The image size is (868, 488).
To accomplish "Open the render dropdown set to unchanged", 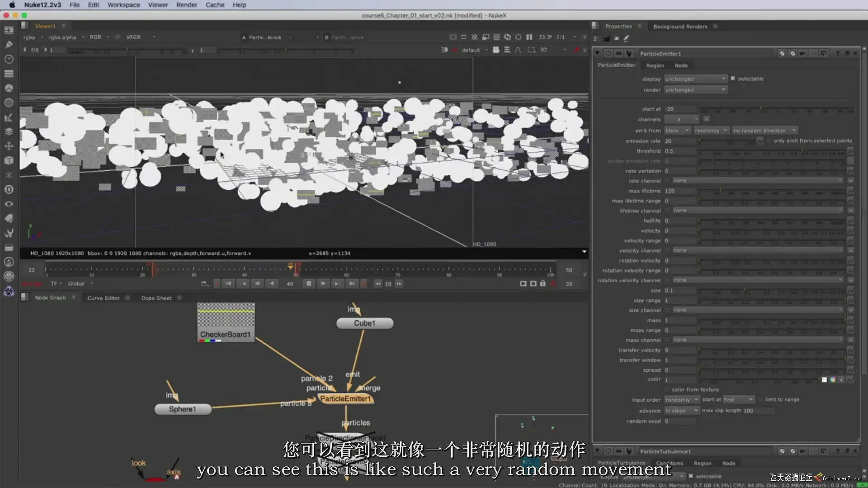I will coord(695,90).
